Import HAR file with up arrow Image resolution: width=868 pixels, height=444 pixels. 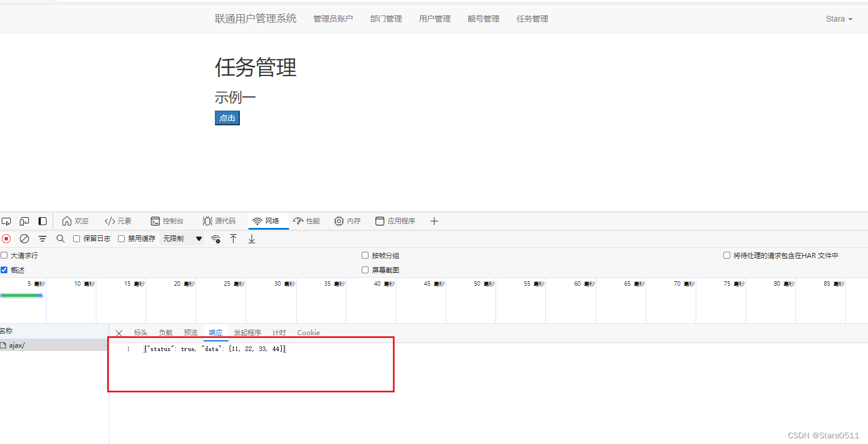point(233,239)
